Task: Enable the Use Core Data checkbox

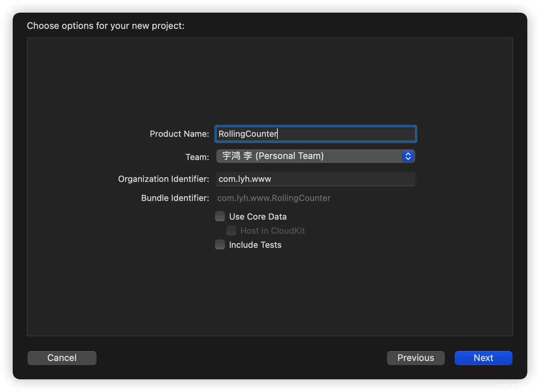Action: tap(220, 216)
